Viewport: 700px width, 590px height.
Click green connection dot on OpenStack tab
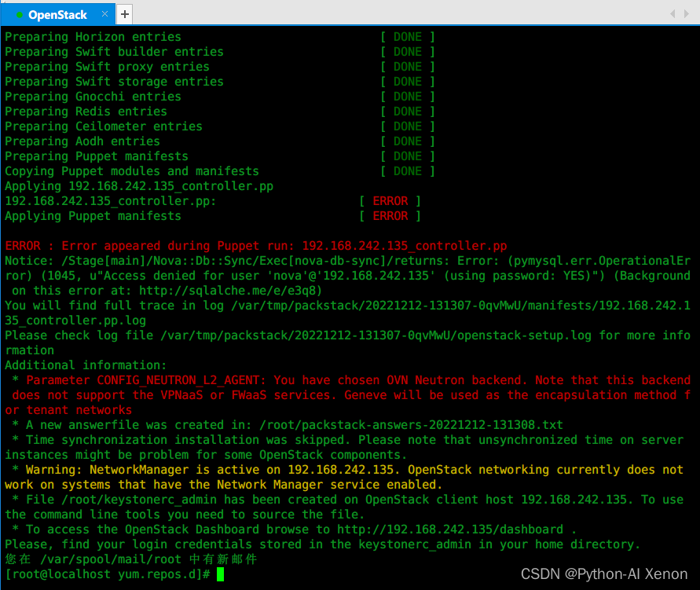19,15
